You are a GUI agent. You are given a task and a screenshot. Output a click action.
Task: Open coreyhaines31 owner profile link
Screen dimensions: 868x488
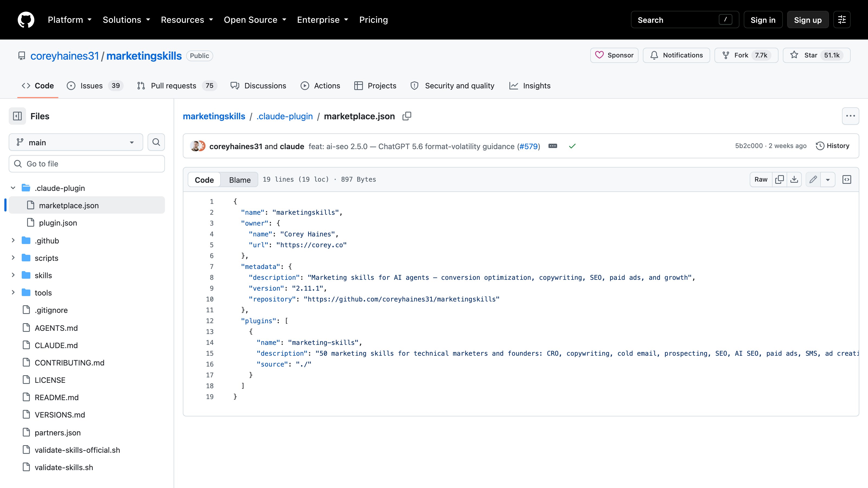pos(65,56)
